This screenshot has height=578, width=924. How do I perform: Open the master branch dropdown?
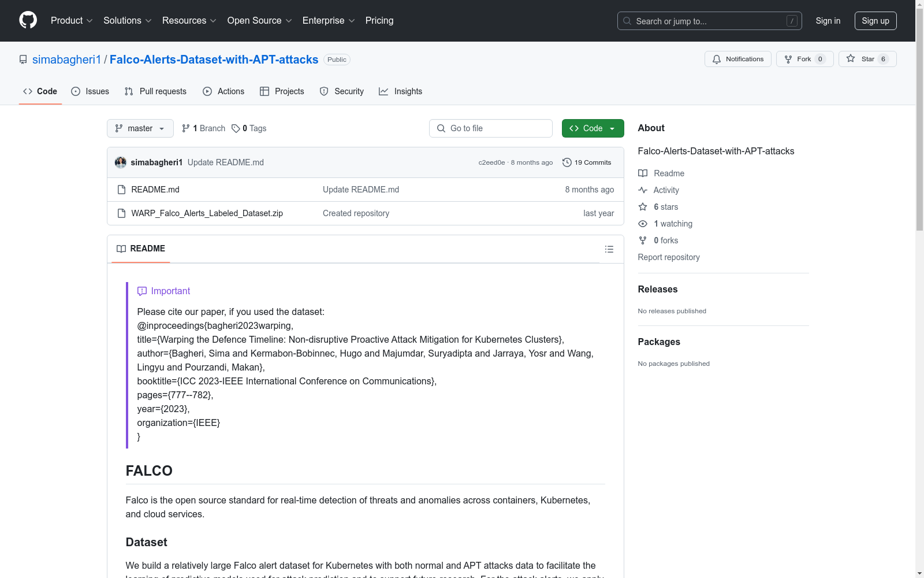(140, 128)
